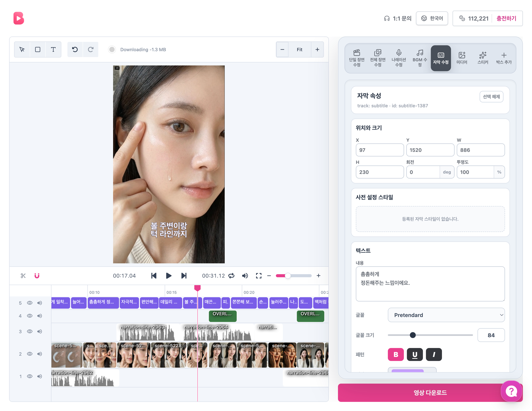Open the 나레이션 수정 tab
This screenshot has width=532, height=411.
[399, 58]
